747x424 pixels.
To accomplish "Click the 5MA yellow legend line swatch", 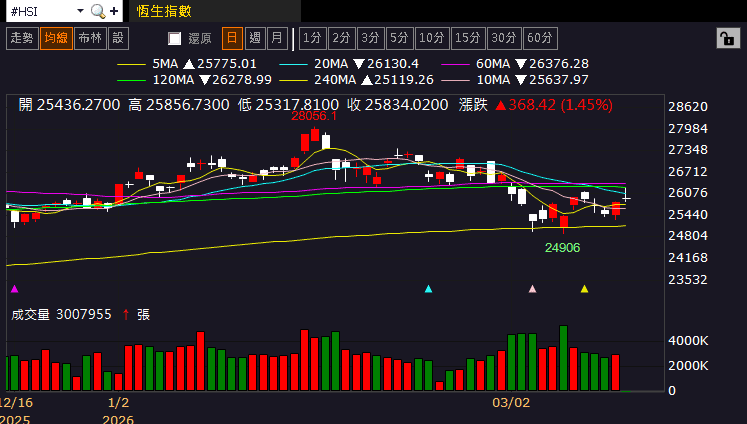I will coord(131,63).
